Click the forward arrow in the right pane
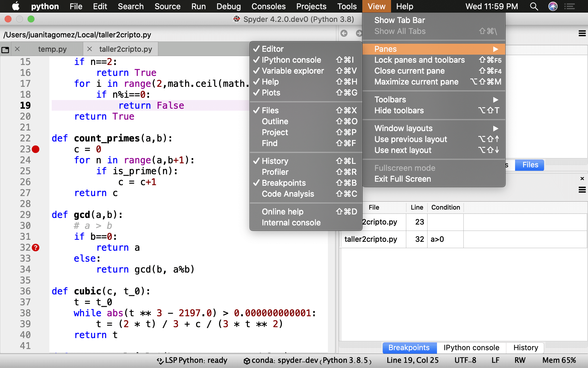The height and width of the screenshot is (368, 588). pyautogui.click(x=359, y=33)
